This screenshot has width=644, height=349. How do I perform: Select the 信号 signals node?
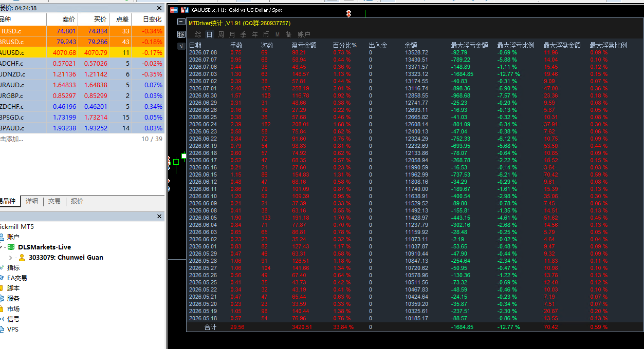13,319
